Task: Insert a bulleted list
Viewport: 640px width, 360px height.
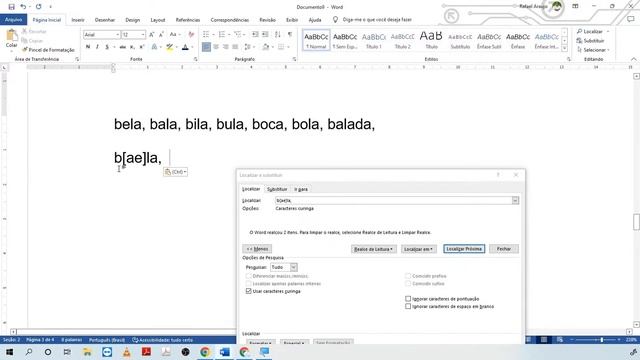Action: [206, 34]
